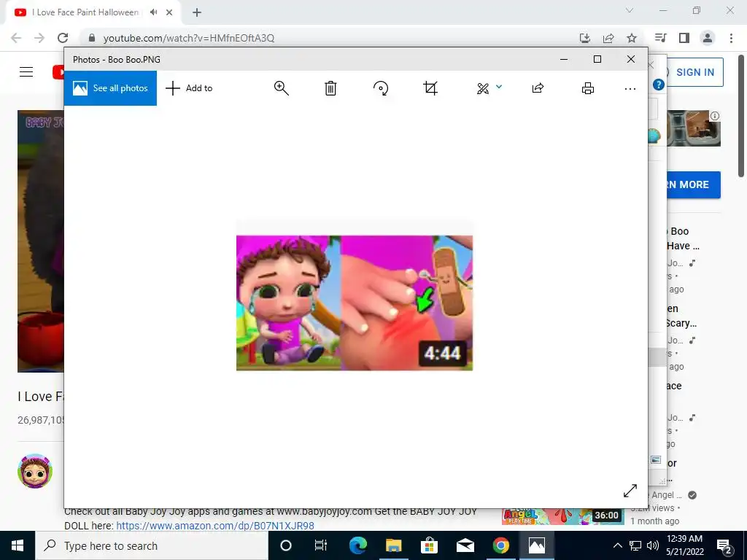The height and width of the screenshot is (560, 747).
Task: Open Task View on taskbar
Action: (x=321, y=545)
